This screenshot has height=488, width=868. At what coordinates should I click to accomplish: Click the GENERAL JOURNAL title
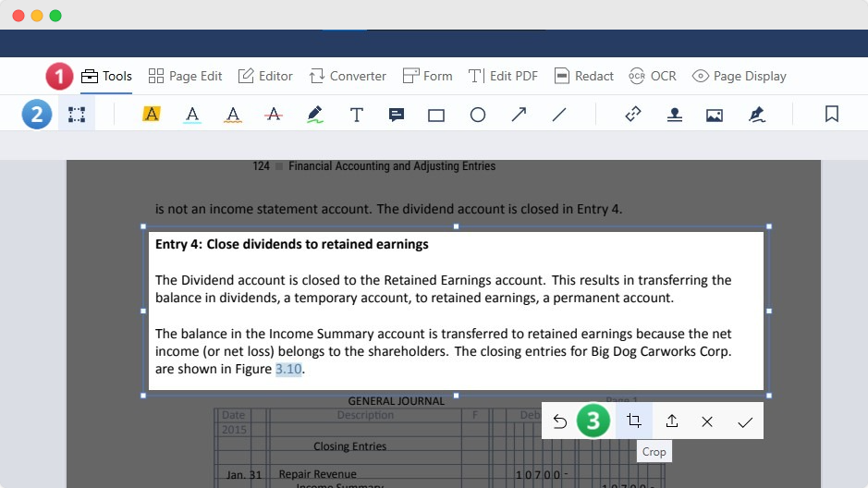pyautogui.click(x=397, y=401)
